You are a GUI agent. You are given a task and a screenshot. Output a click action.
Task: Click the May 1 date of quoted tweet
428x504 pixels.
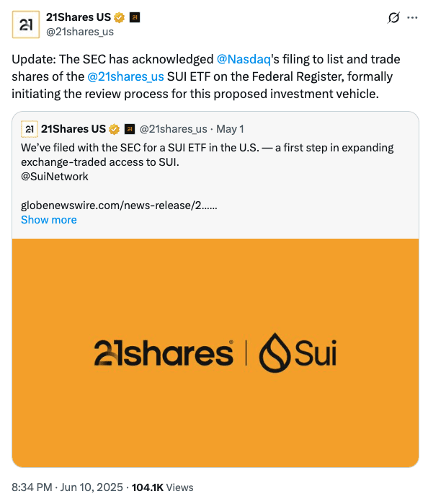[x=230, y=129]
